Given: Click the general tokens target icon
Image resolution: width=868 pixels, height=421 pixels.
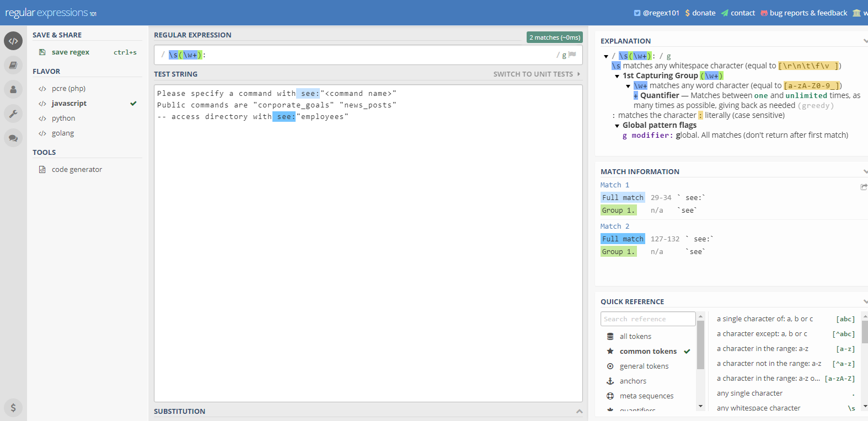Looking at the screenshot, I should point(610,366).
